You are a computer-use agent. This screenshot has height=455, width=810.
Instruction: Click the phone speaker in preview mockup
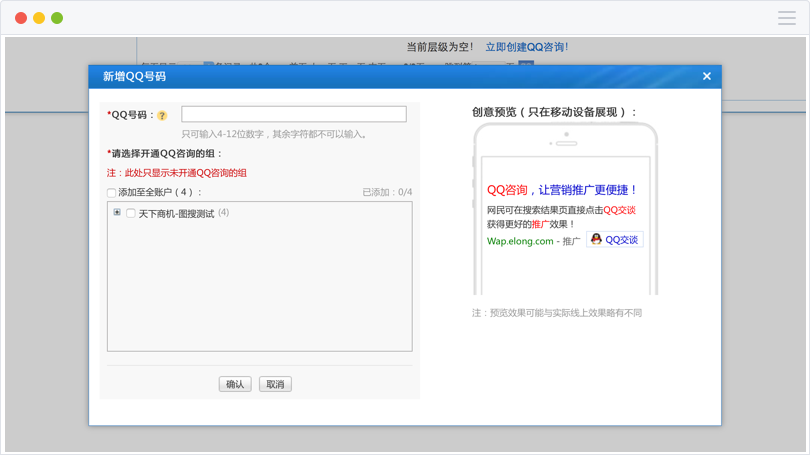[566, 143]
